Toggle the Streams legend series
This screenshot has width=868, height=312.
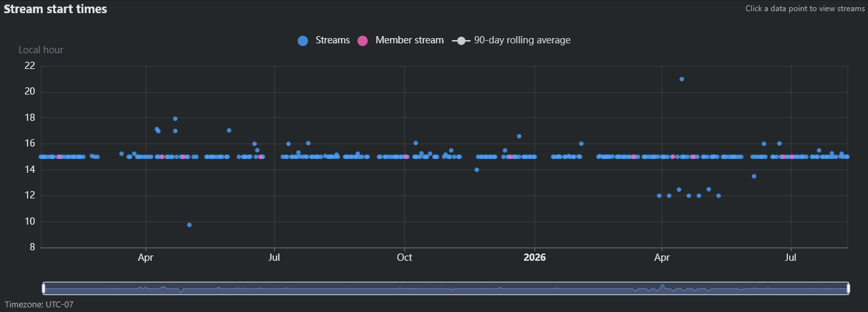(x=324, y=40)
